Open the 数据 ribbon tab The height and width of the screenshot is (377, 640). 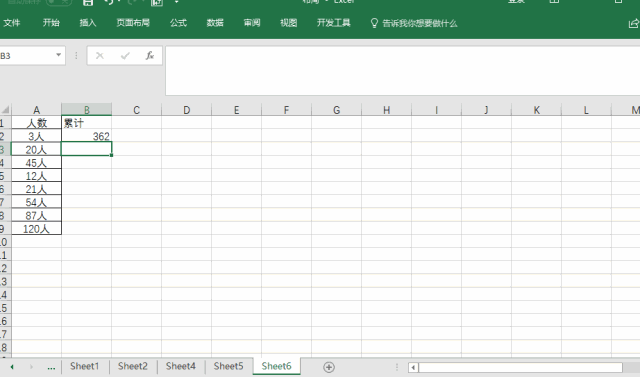215,23
